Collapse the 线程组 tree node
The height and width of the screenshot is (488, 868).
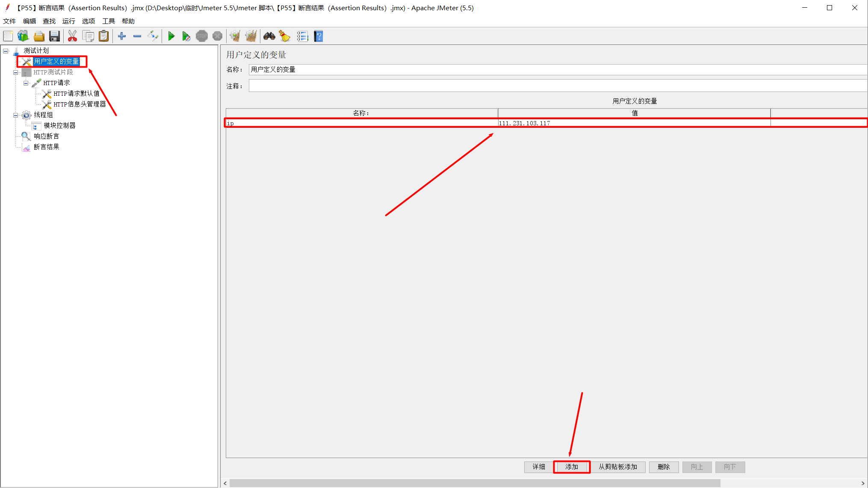tap(16, 115)
